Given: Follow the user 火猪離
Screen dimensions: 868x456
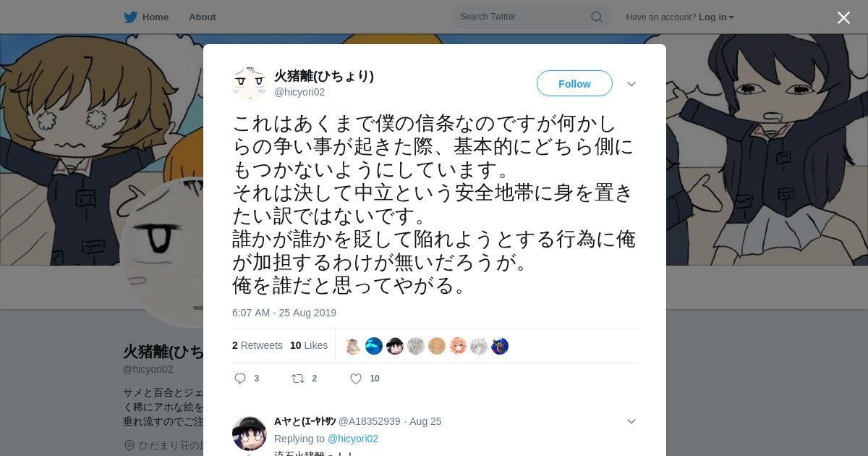Looking at the screenshot, I should [x=574, y=84].
